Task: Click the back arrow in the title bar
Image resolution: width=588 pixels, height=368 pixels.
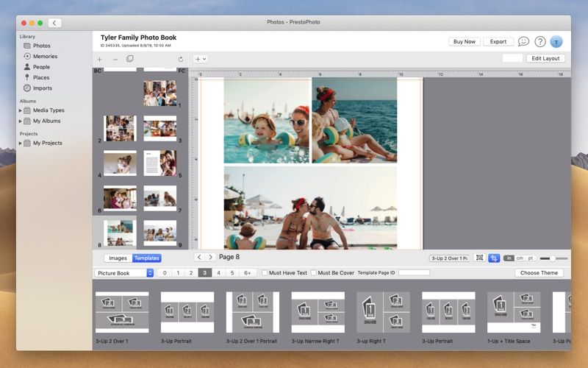Action: coord(54,23)
